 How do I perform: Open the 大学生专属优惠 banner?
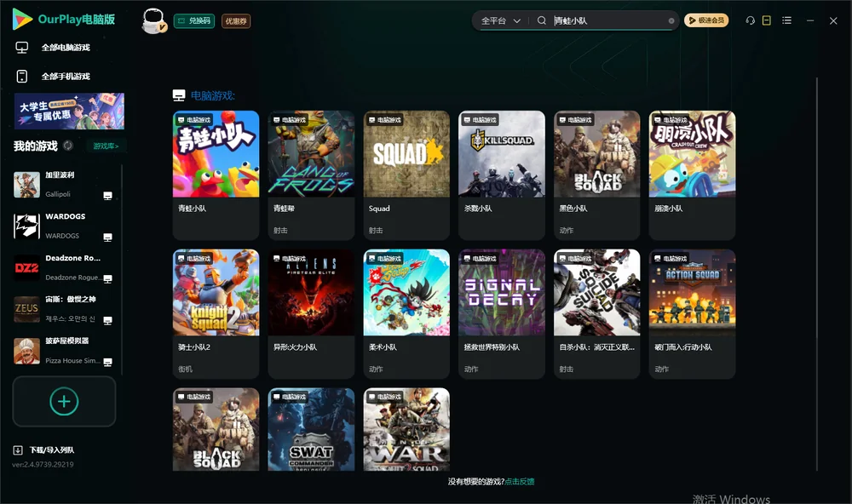[x=70, y=112]
